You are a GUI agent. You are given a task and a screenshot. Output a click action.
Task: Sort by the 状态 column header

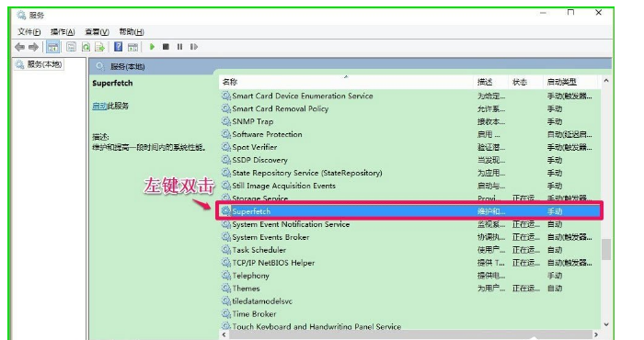coord(525,82)
